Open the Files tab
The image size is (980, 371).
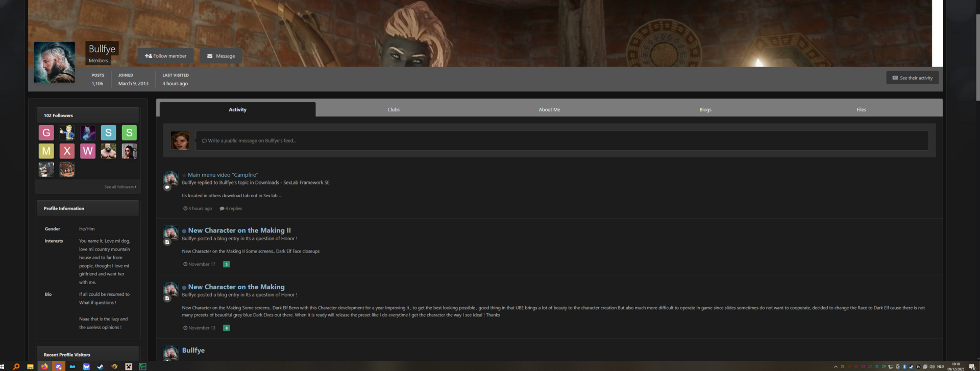[x=861, y=109]
